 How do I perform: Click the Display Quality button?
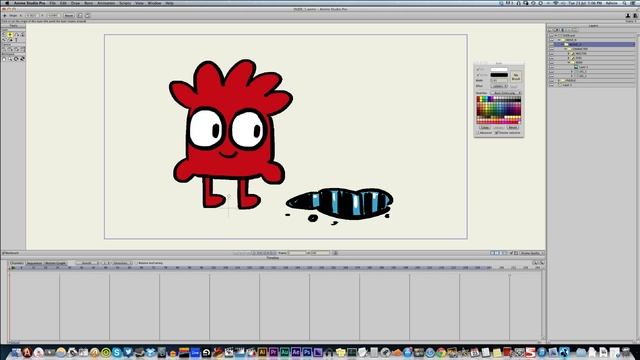click(x=531, y=253)
